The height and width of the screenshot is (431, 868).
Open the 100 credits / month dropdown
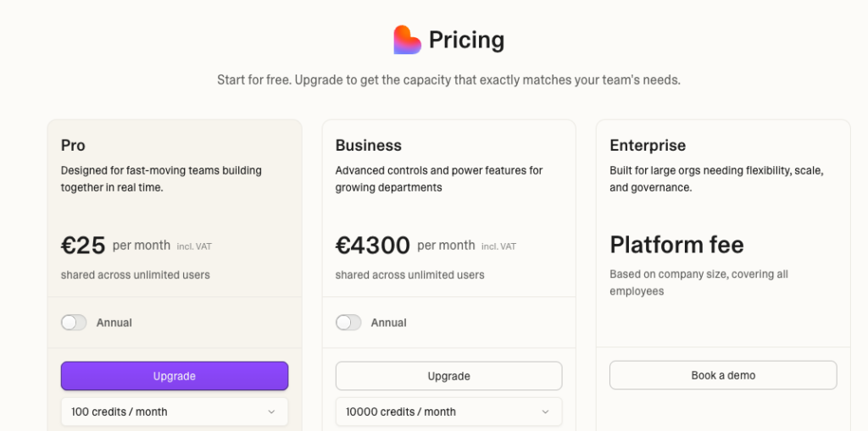[175, 412]
